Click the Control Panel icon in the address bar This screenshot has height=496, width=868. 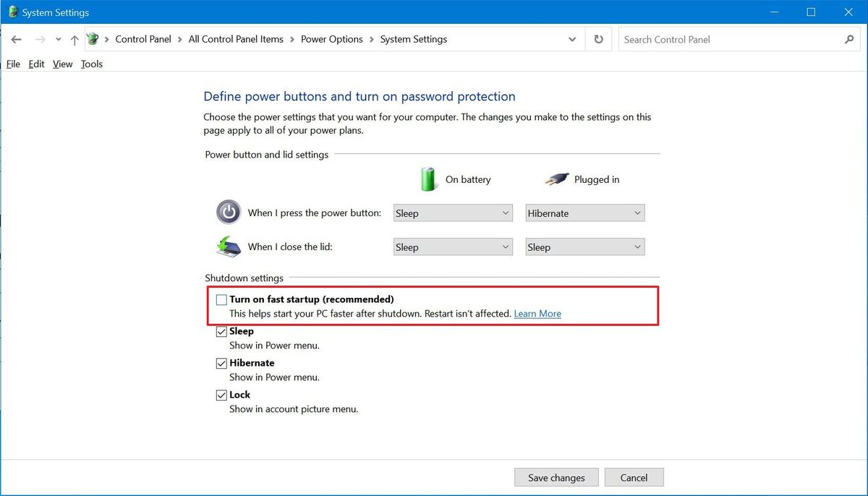click(92, 39)
